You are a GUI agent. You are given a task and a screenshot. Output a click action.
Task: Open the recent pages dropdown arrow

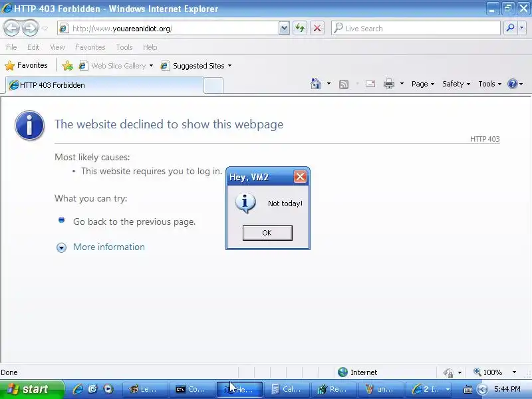tap(45, 29)
